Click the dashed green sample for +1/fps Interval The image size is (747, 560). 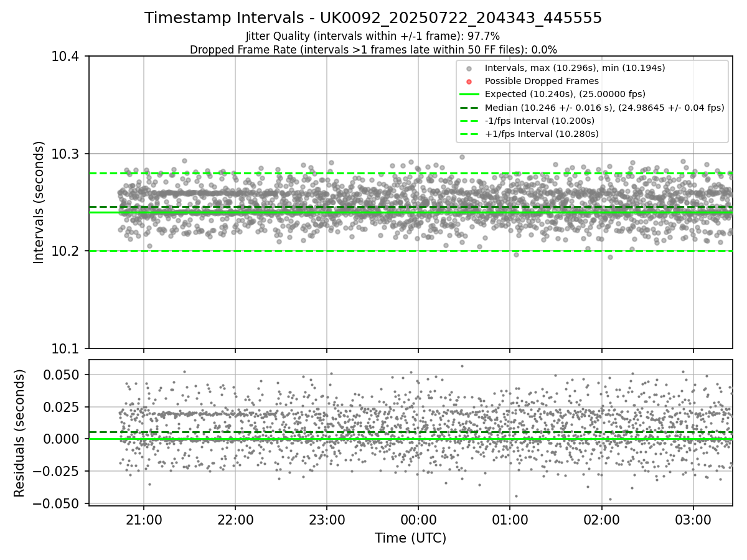(x=469, y=134)
